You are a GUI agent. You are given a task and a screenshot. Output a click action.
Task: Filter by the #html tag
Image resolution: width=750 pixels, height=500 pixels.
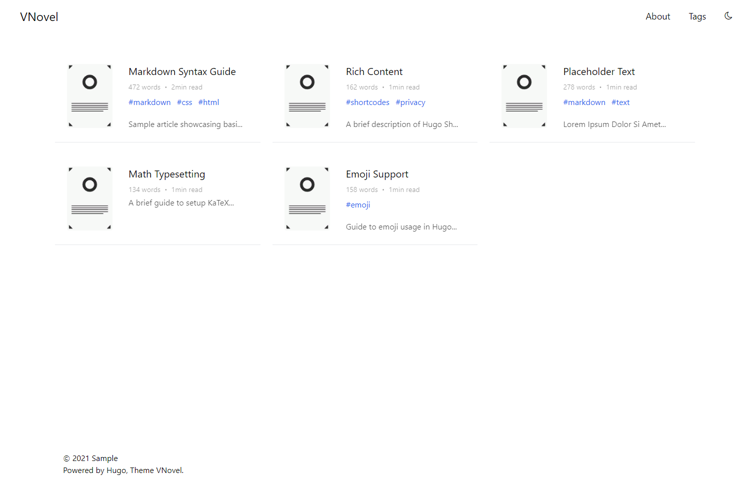208,102
